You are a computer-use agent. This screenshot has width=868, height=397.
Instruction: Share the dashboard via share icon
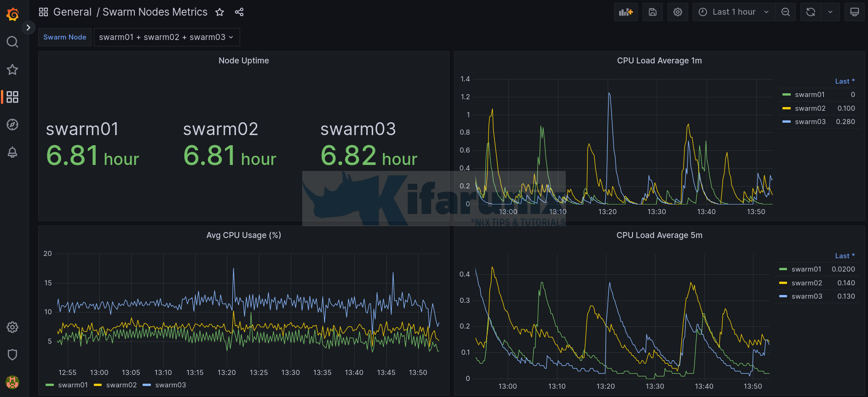pos(239,12)
